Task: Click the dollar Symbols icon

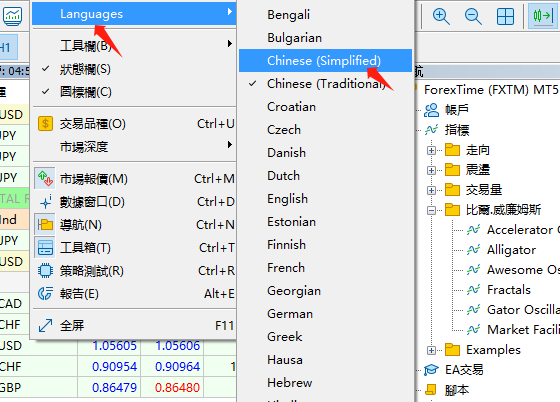Action: pos(45,124)
